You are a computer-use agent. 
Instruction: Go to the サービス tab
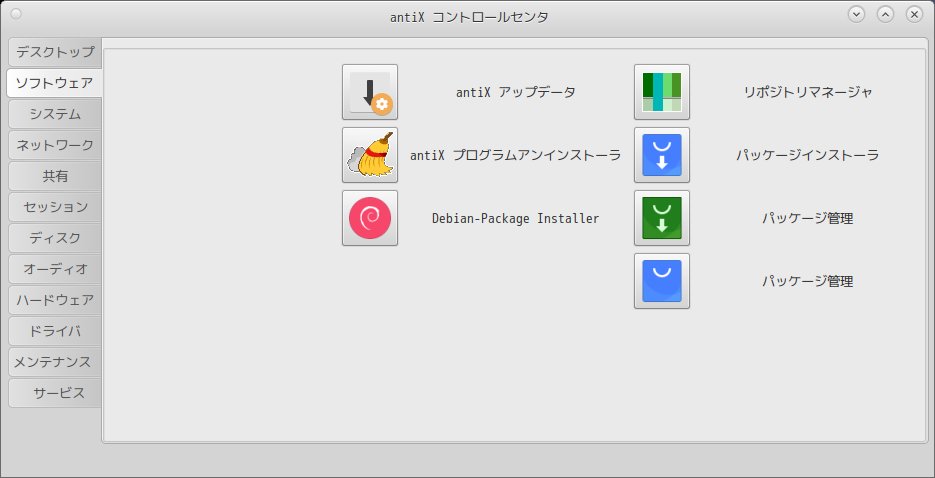click(x=55, y=393)
